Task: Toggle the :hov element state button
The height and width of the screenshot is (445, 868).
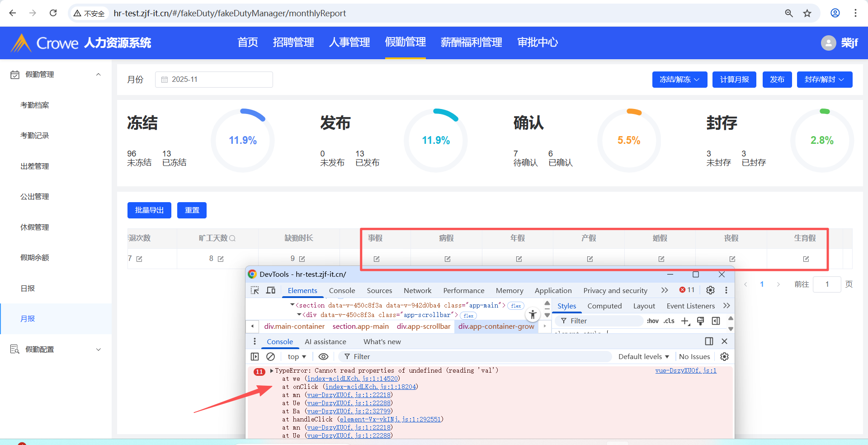Action: tap(652, 321)
